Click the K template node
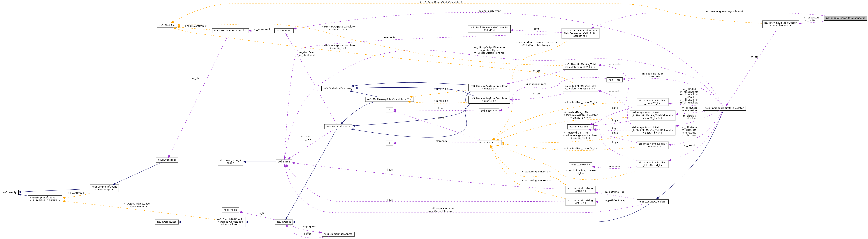868x239 pixels. 389,110
